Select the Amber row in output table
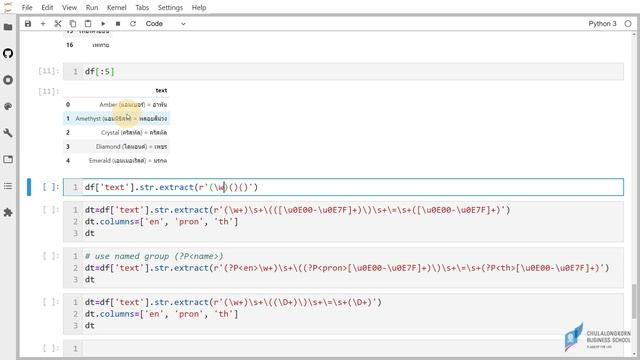The image size is (640, 360). (x=116, y=104)
